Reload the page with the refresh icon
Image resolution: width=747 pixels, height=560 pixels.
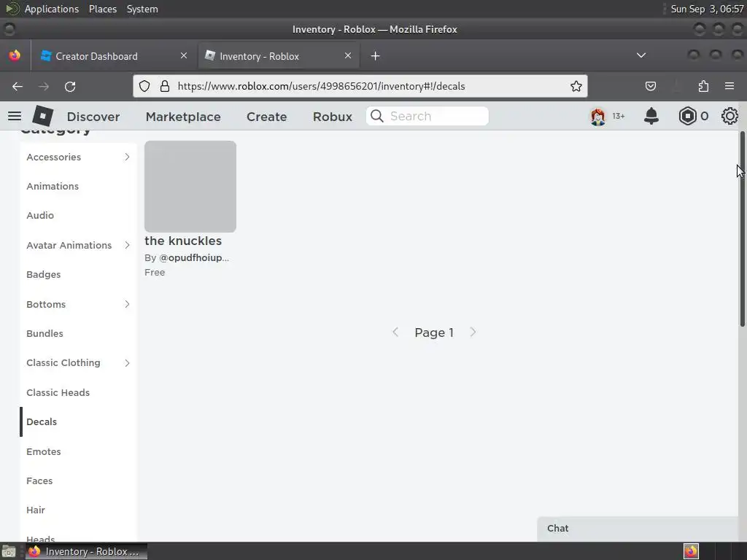click(70, 86)
